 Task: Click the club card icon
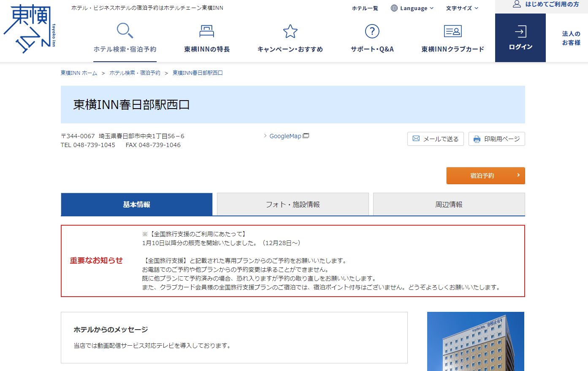click(453, 31)
